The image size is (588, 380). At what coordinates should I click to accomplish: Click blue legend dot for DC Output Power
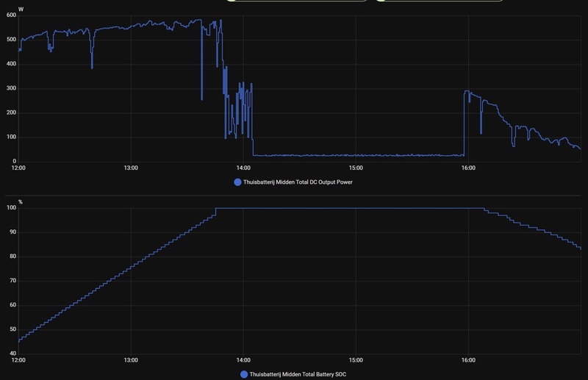pyautogui.click(x=237, y=182)
